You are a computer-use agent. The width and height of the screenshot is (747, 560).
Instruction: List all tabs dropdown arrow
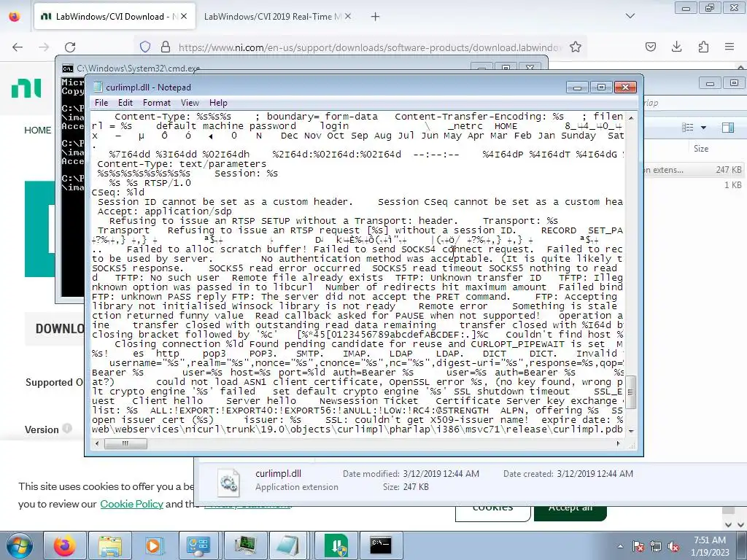630,16
